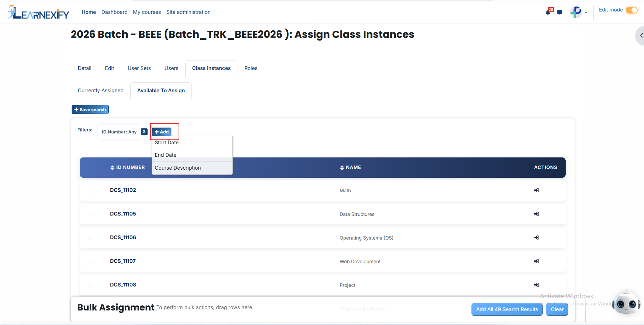The image size is (644, 325).
Task: Open the Detail tab
Action: click(84, 68)
